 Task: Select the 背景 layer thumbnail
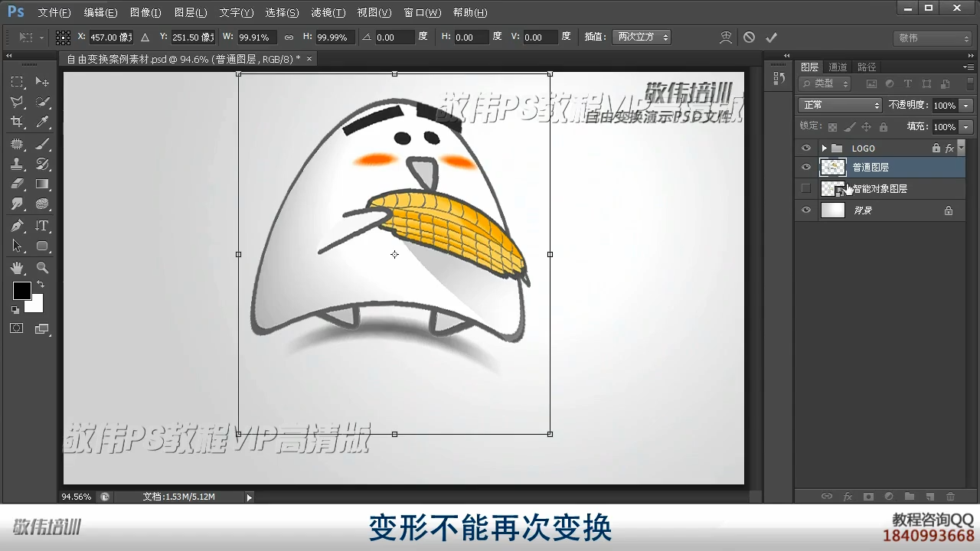(x=833, y=210)
